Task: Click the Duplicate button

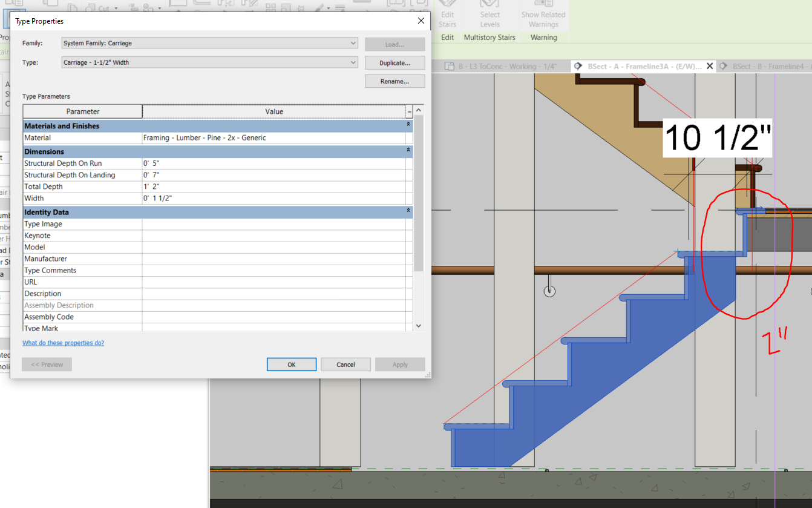Action: pos(395,62)
